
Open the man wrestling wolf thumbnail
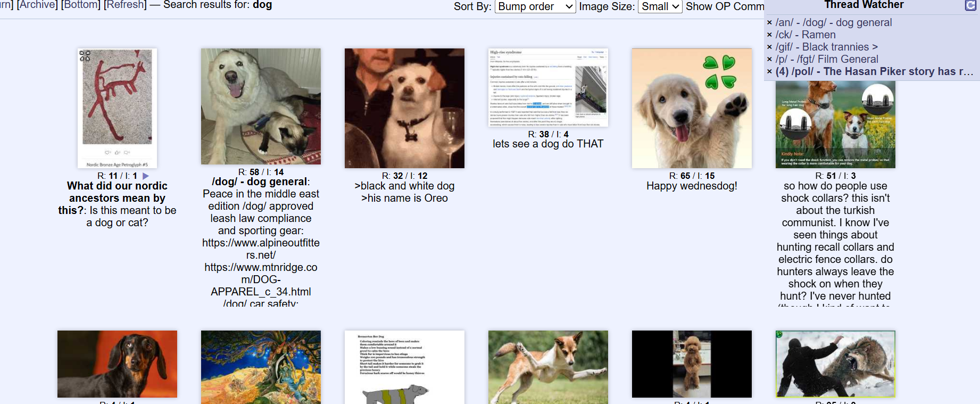[x=835, y=364]
